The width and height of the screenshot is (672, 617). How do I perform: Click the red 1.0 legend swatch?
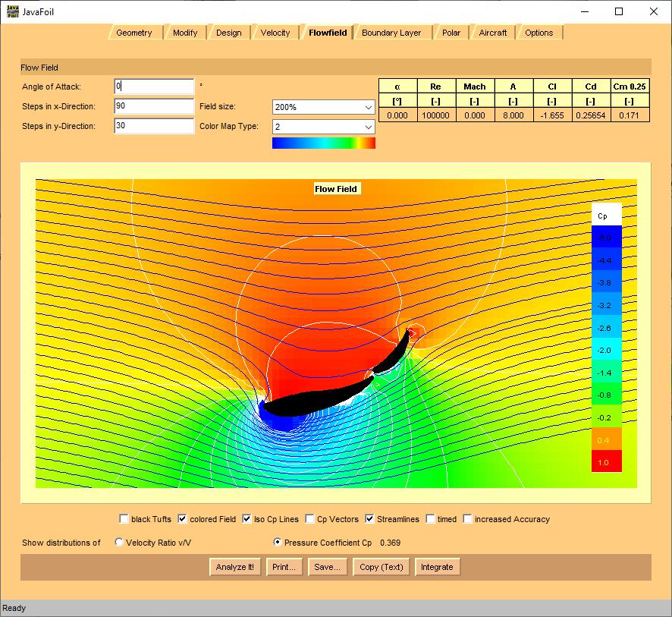607,461
